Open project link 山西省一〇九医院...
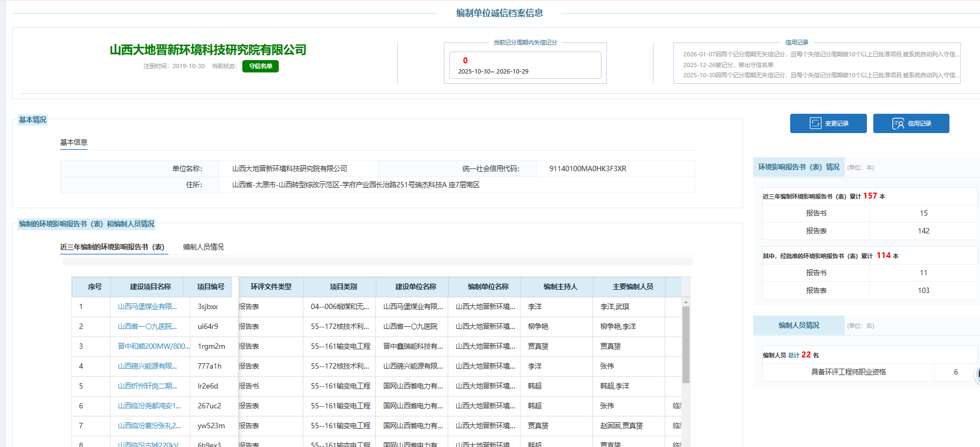The width and height of the screenshot is (980, 447). click(x=147, y=326)
